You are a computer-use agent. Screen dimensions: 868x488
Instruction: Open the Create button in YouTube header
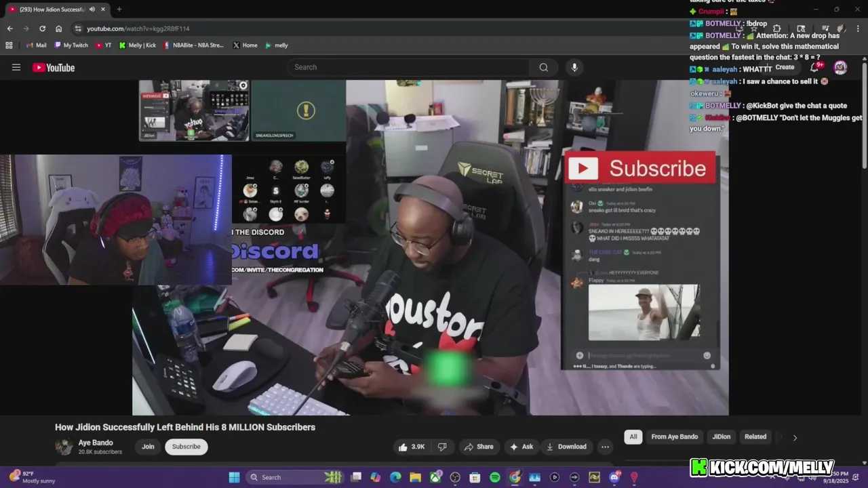[785, 67]
